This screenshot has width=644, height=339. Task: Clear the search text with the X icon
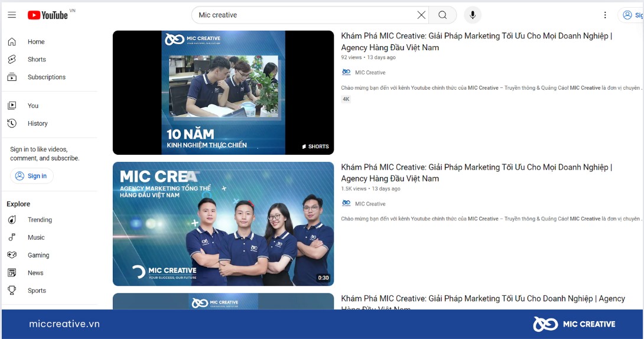[421, 15]
